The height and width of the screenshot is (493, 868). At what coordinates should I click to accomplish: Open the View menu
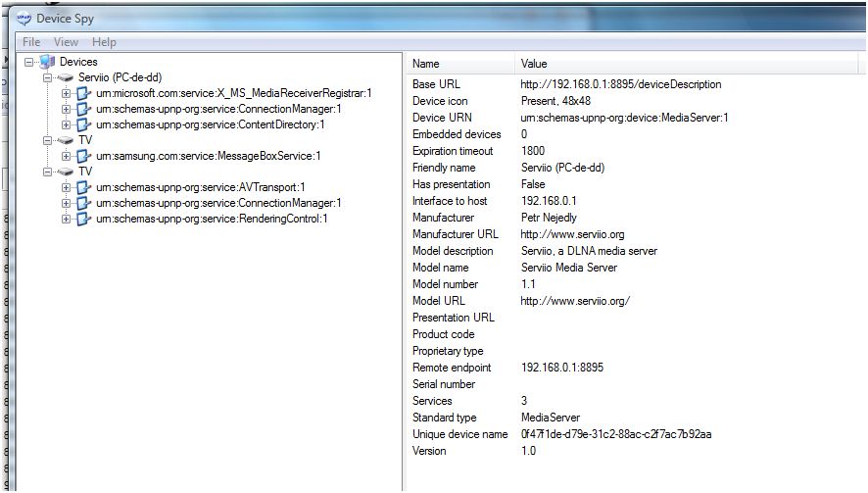point(66,42)
